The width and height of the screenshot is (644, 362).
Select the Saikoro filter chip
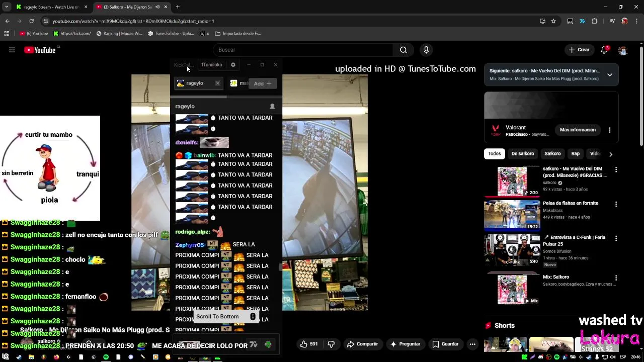pyautogui.click(x=552, y=154)
